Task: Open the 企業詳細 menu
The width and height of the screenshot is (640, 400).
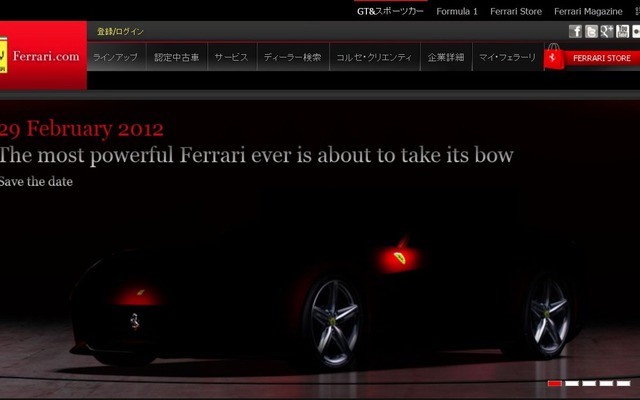Action: [446, 57]
